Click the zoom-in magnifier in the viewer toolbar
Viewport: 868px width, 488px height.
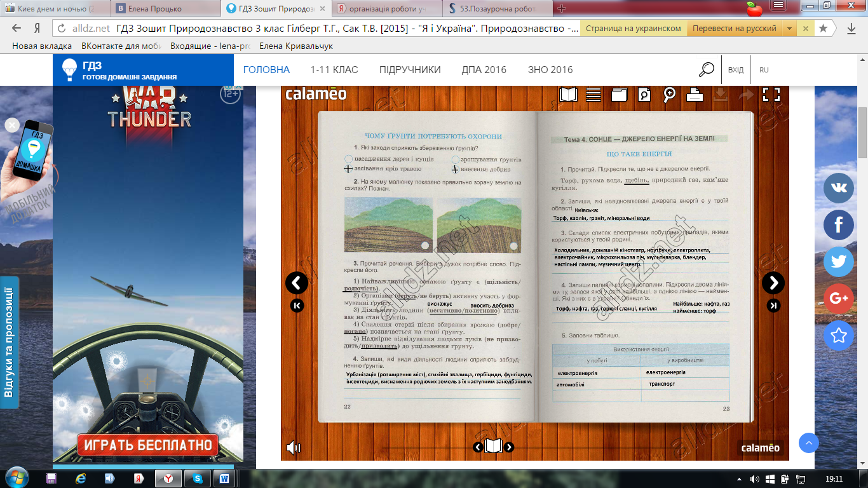[669, 95]
